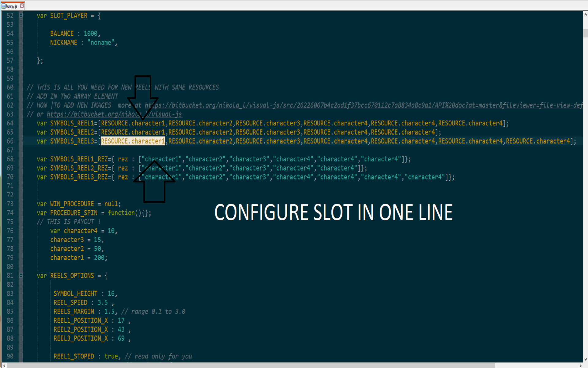Click the save-state icon on funny.js tab
Viewport: 588px width, 368px height.
click(3, 6)
